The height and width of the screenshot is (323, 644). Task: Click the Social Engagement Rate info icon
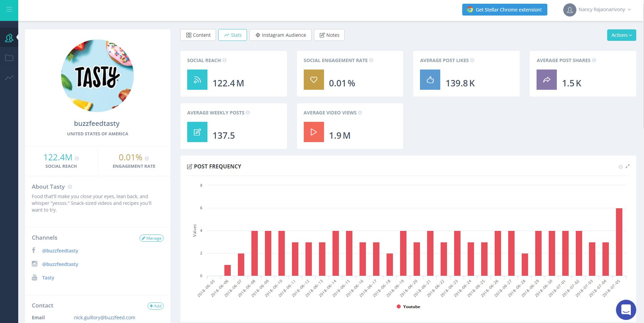tap(371, 60)
